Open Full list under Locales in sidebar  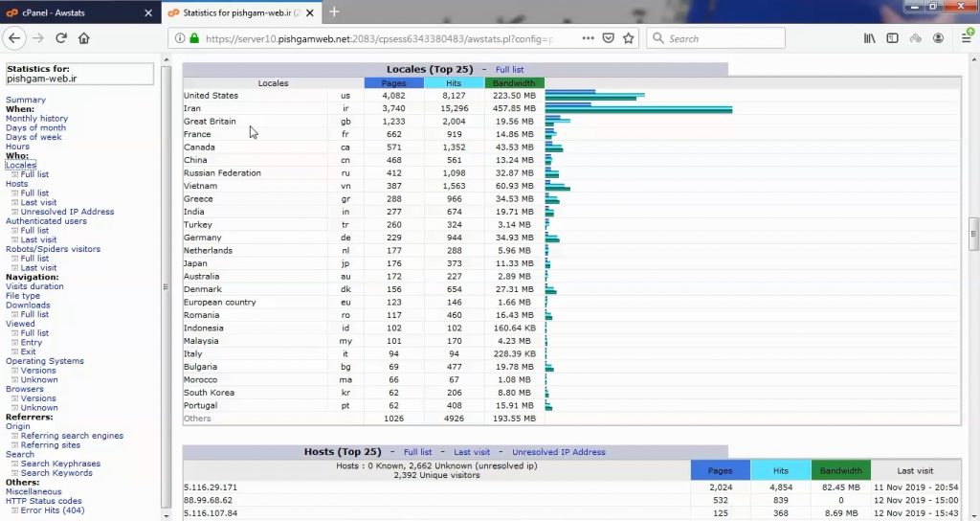click(x=34, y=174)
